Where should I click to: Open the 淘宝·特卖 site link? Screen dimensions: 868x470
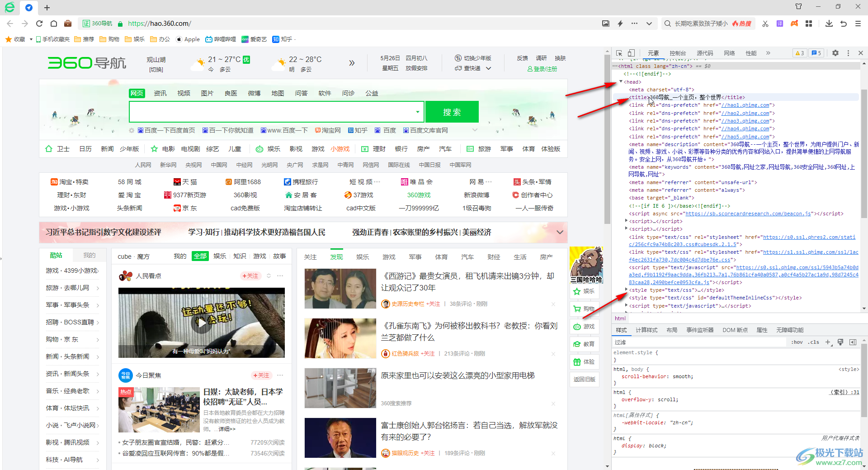click(x=70, y=182)
